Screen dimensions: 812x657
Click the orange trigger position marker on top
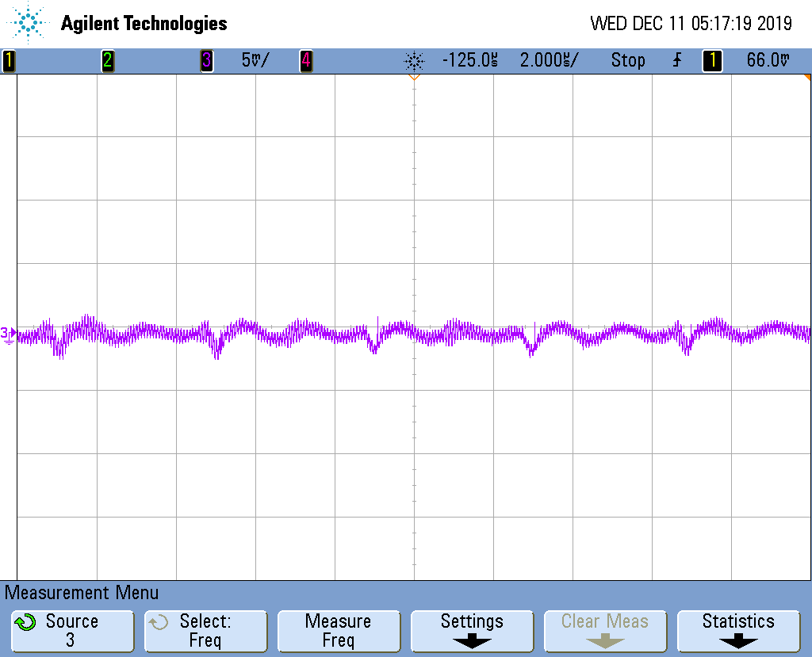413,78
